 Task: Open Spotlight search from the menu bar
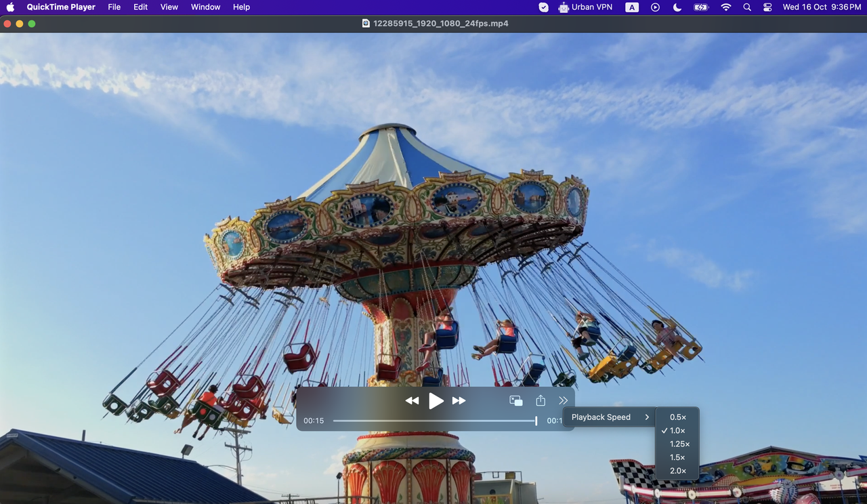tap(746, 7)
